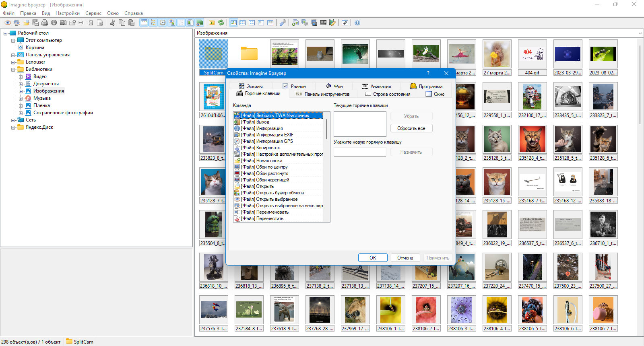This screenshot has height=346, width=644.
Task: Expand the Документы library node
Action: pyautogui.click(x=21, y=84)
